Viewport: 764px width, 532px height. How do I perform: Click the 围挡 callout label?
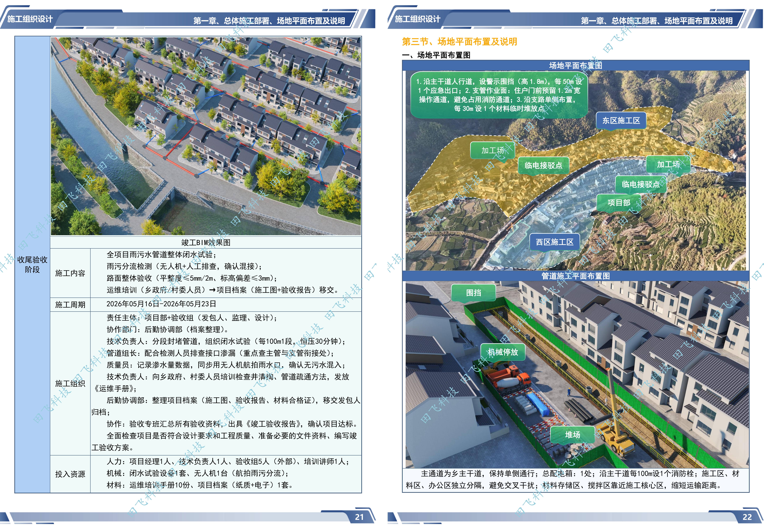[473, 293]
